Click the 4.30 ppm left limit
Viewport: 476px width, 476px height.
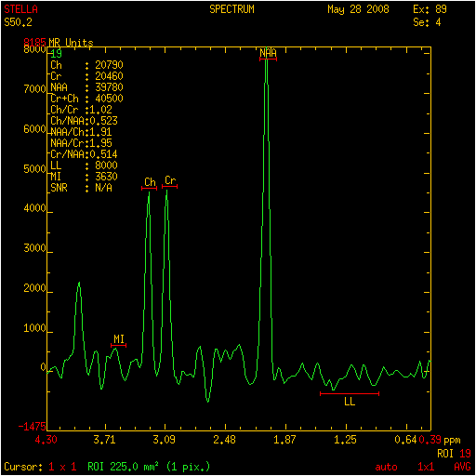tap(46, 440)
